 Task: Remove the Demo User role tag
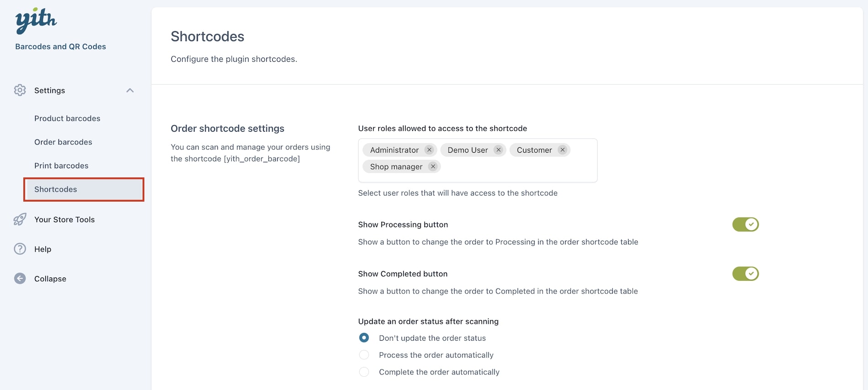[x=498, y=150]
